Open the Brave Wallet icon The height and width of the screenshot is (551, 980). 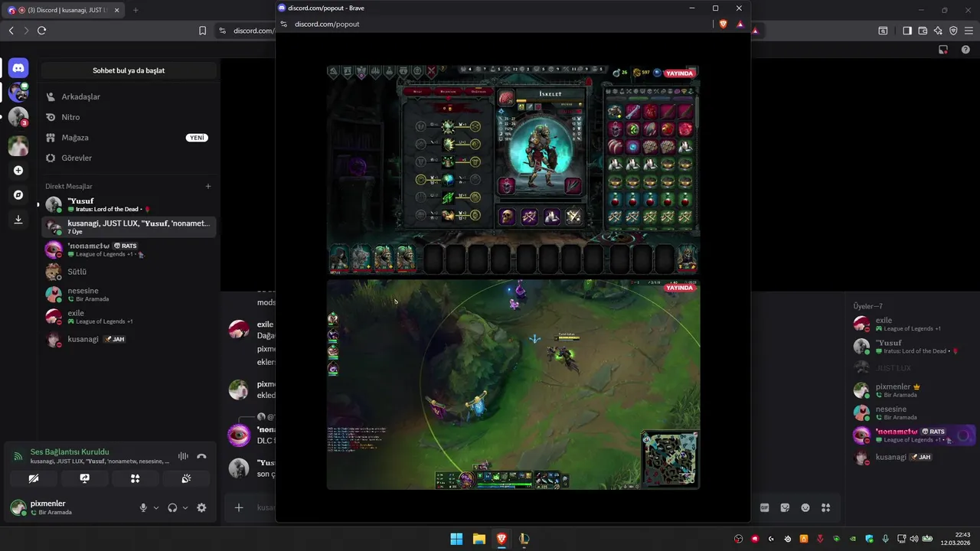(923, 31)
